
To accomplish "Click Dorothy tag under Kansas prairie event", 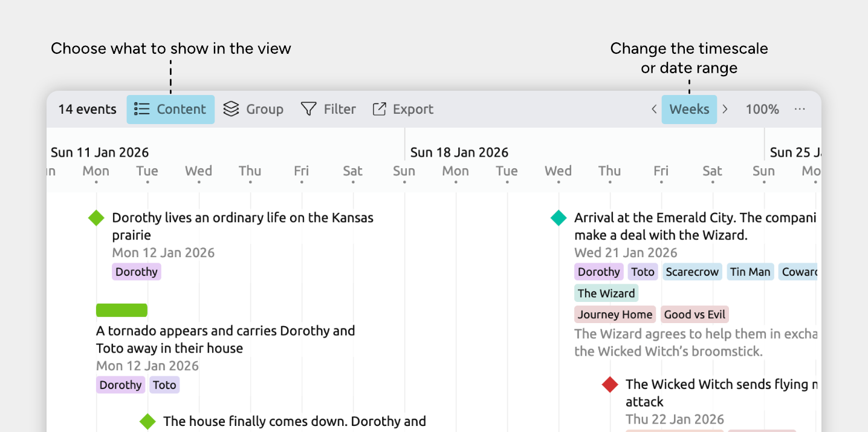I will click(137, 272).
